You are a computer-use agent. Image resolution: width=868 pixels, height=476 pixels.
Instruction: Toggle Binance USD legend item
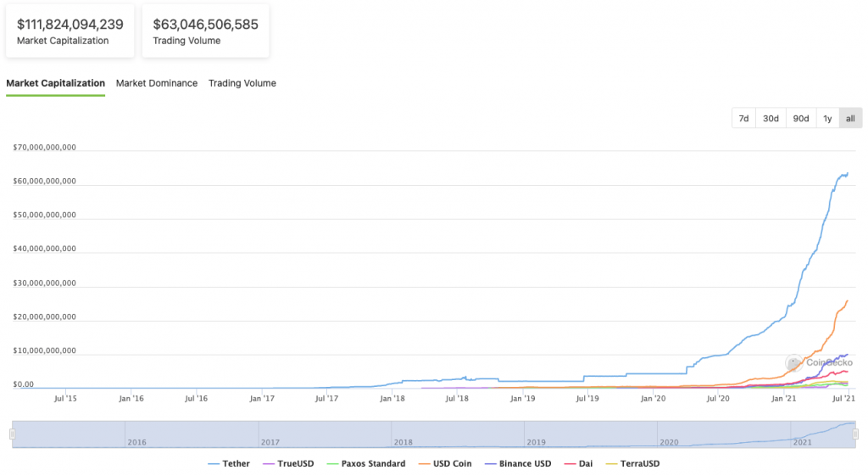tap(518, 463)
